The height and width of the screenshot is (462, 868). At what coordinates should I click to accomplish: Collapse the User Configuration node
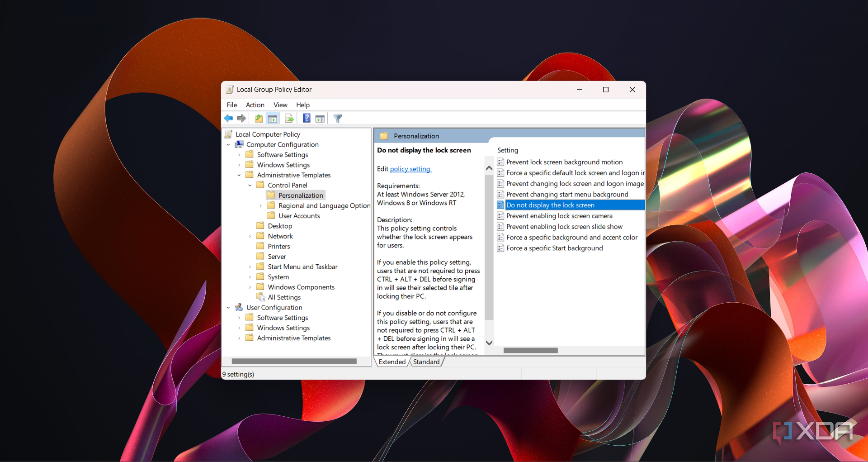[x=228, y=308]
